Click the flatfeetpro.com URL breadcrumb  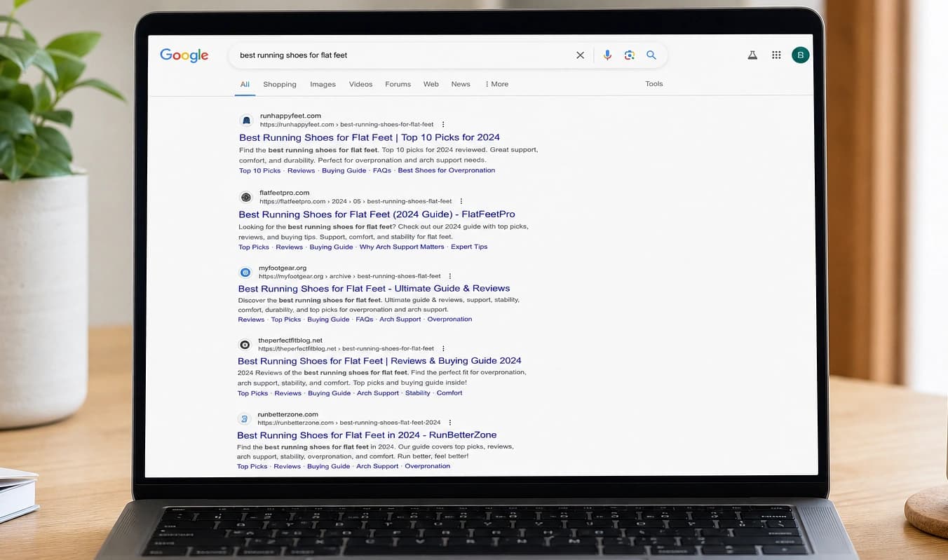click(355, 201)
